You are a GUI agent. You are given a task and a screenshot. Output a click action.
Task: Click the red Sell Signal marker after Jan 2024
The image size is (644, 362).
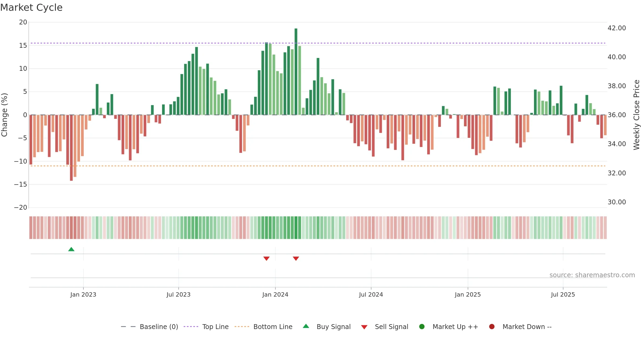pos(296,258)
